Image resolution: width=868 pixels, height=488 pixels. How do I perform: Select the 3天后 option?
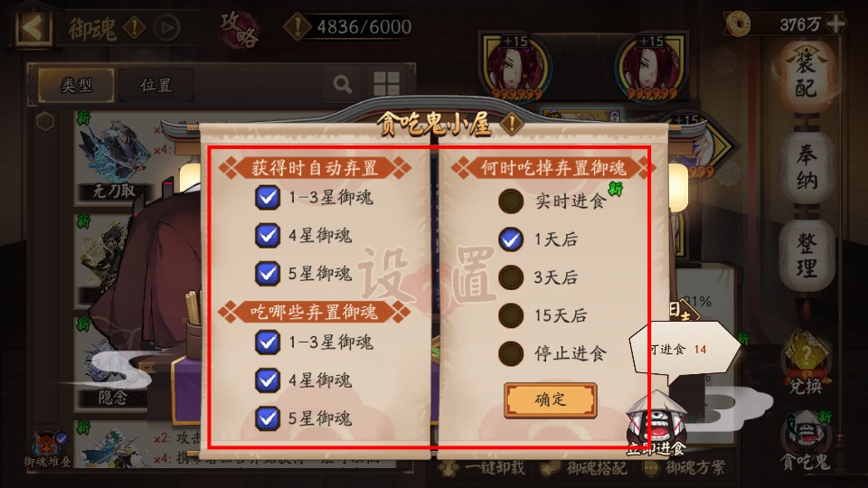[510, 277]
